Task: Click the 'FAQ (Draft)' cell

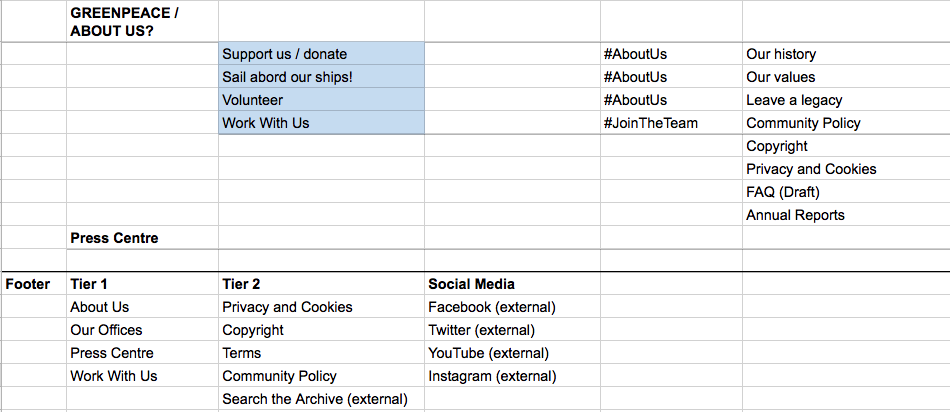Action: click(846, 192)
